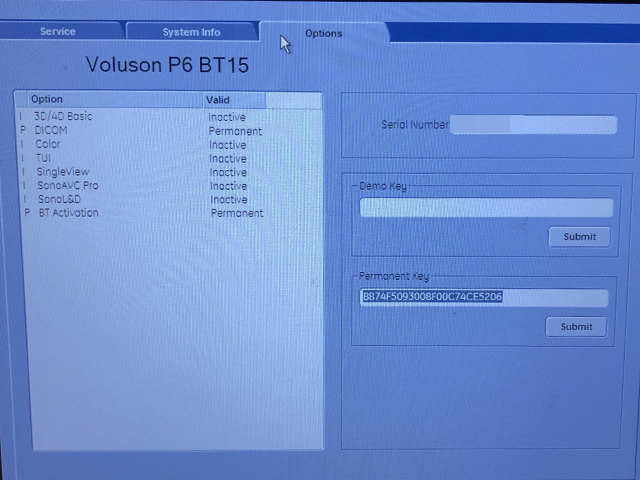Select the 3D/4D Basic option row

click(x=169, y=117)
